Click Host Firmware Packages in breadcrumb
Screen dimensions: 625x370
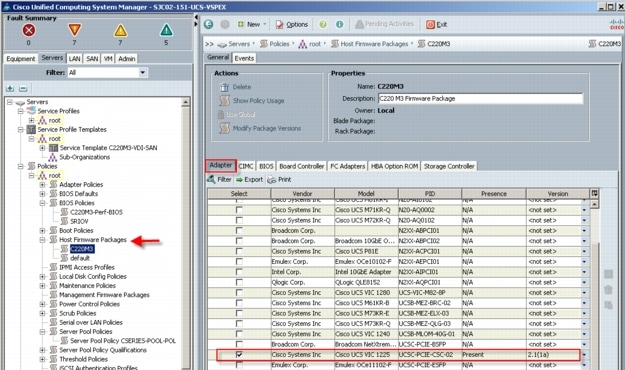374,44
